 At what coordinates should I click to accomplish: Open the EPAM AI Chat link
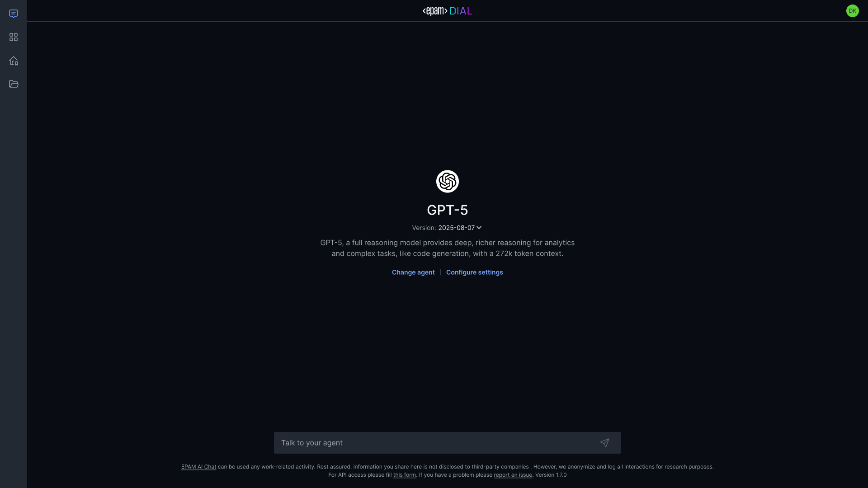point(198,467)
